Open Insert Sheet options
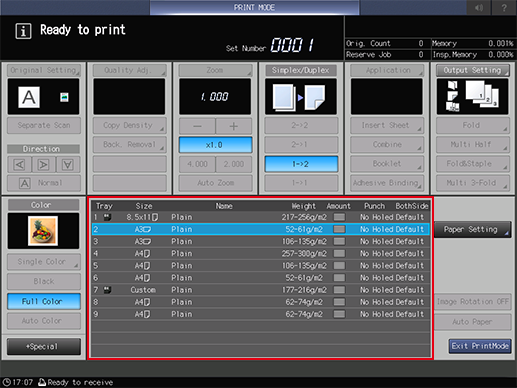Screen dimensions: 517x388 point(387,125)
